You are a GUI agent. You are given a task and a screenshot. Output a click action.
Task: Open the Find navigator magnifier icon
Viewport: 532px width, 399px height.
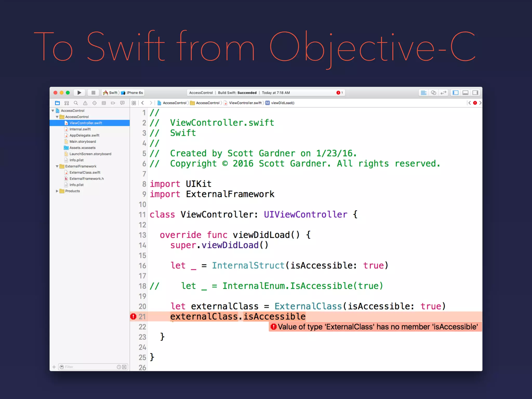click(76, 103)
